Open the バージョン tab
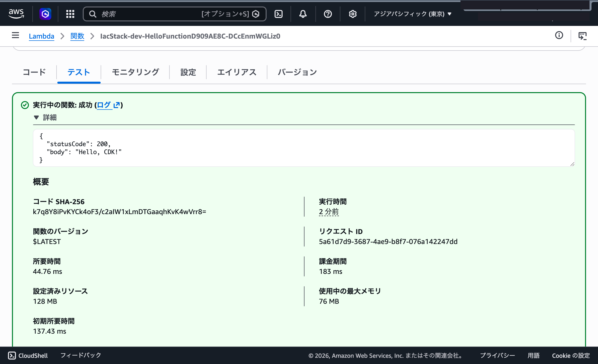Viewport: 598px width, 364px height. tap(297, 72)
